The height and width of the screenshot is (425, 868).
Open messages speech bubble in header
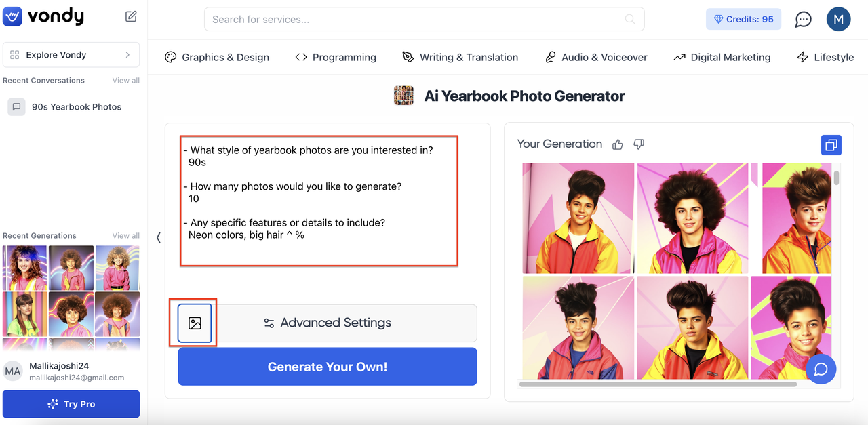[x=803, y=19]
